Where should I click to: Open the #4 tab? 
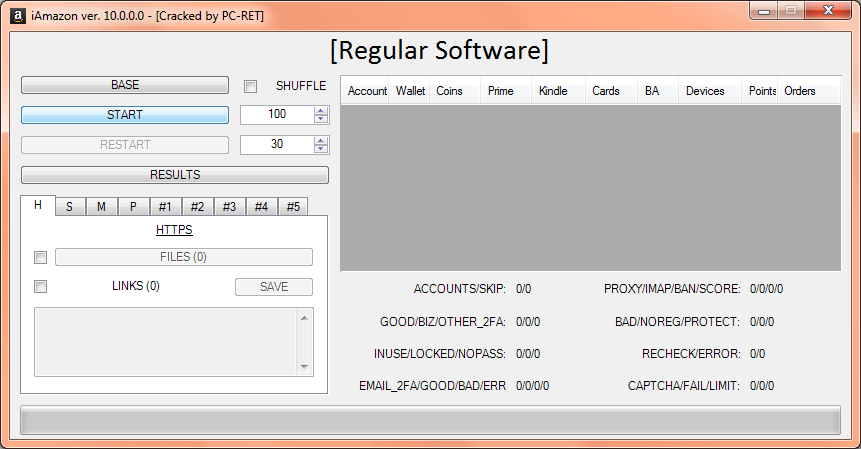coord(261,207)
